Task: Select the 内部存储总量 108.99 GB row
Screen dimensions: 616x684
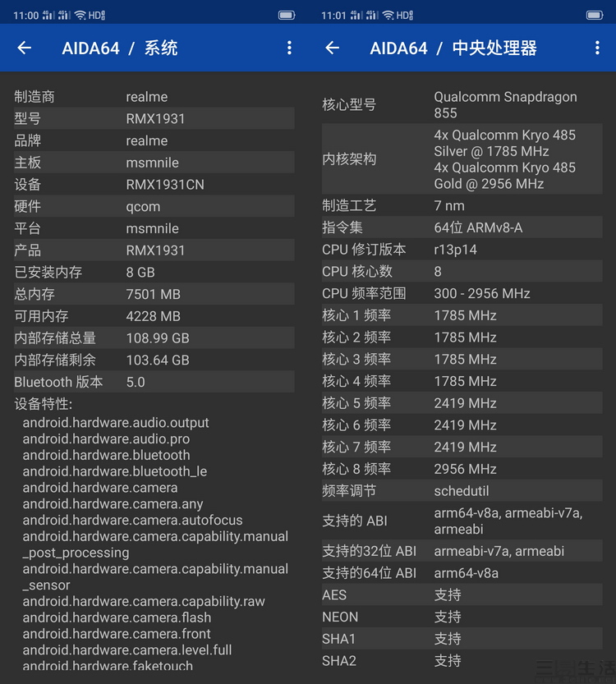Action: 154,337
